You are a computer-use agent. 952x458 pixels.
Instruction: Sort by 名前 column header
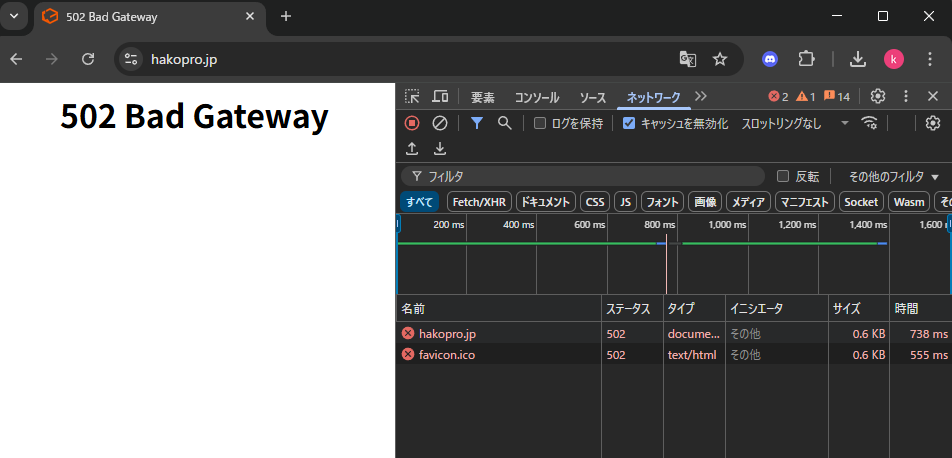coord(498,309)
